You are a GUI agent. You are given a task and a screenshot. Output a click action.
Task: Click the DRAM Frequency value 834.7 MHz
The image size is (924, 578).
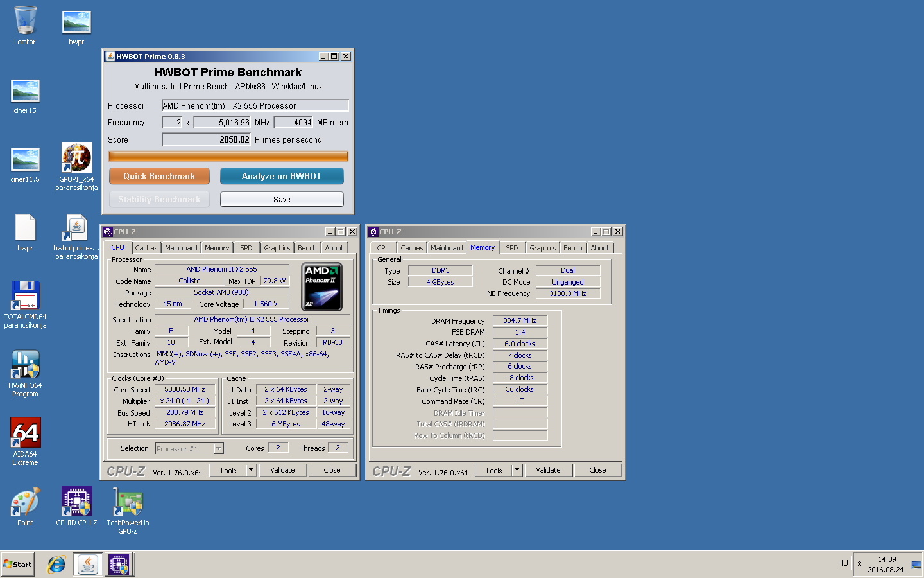click(x=520, y=320)
